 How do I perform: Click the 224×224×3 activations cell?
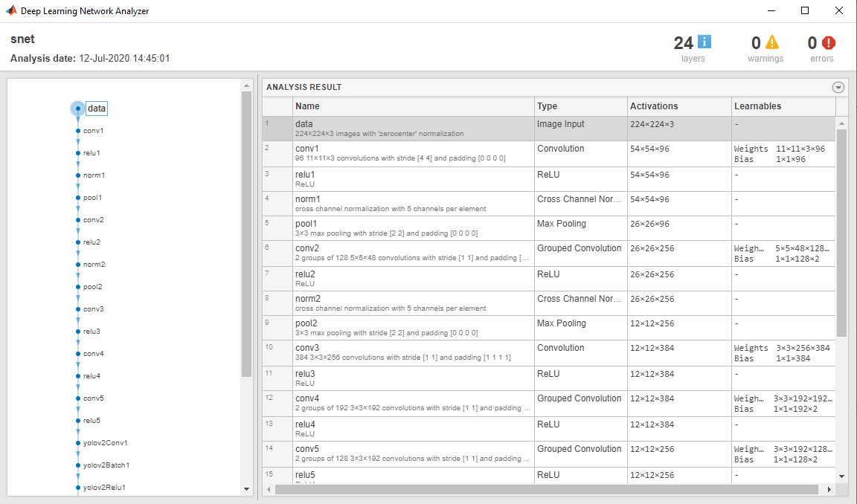pyautogui.click(x=679, y=129)
